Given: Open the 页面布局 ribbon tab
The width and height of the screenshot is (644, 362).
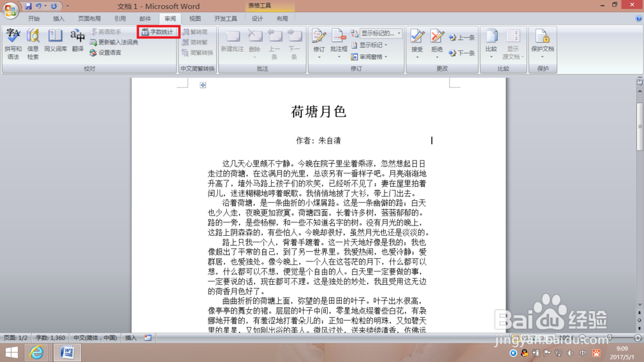Looking at the screenshot, I should coord(89,19).
